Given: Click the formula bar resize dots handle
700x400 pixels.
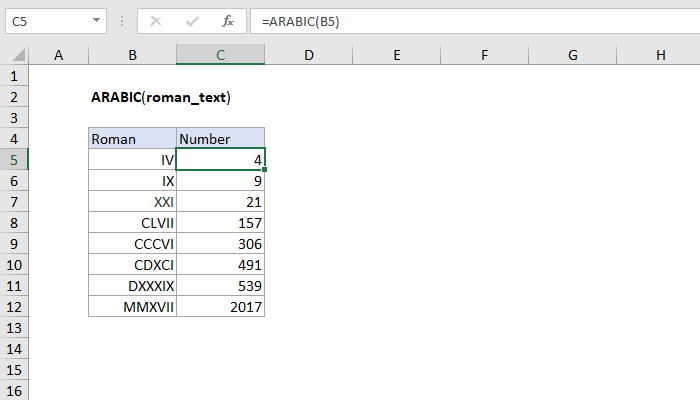Looking at the screenshot, I should tap(122, 21).
